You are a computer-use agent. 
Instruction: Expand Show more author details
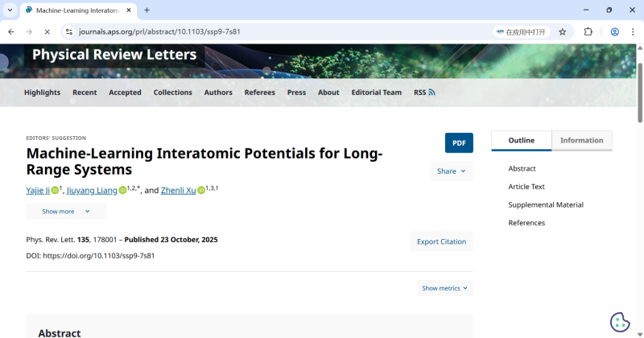[66, 211]
